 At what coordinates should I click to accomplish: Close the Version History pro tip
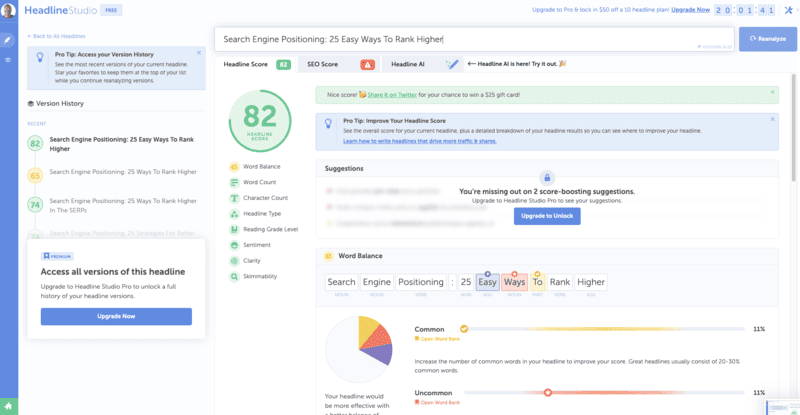click(199, 53)
